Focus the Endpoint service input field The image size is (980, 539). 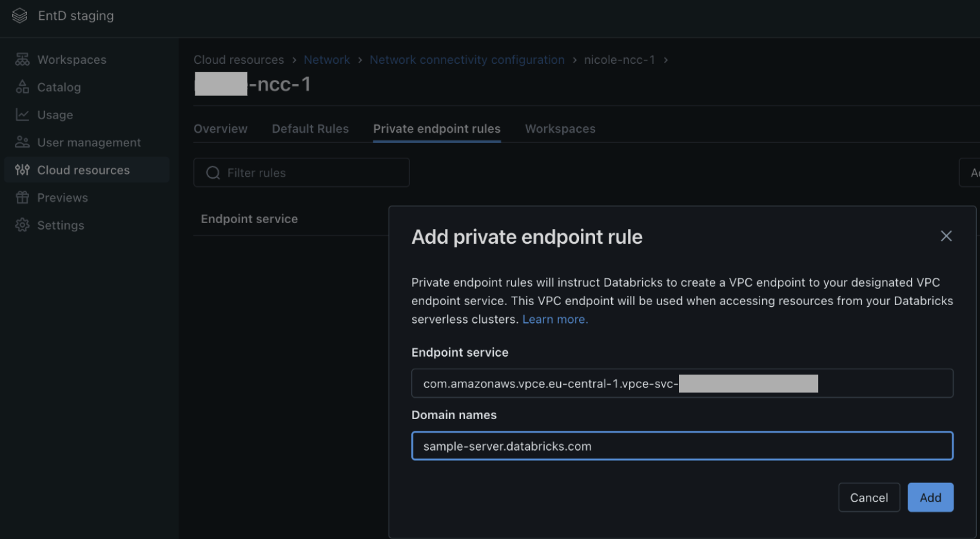pyautogui.click(x=681, y=384)
